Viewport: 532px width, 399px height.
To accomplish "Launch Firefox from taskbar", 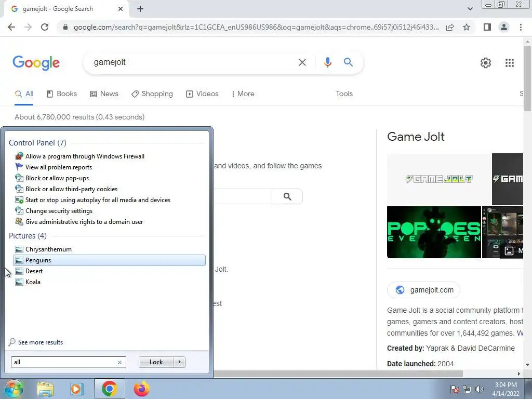I will (141, 389).
